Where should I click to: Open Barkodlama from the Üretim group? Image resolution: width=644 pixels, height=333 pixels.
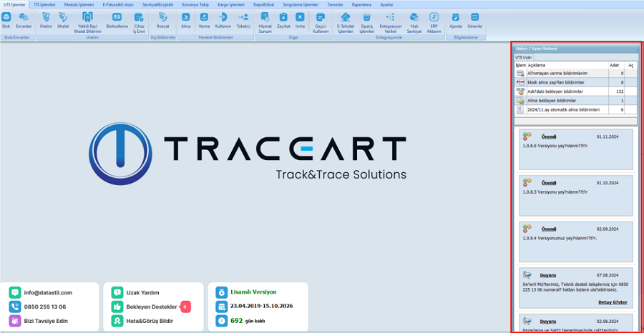(x=117, y=19)
